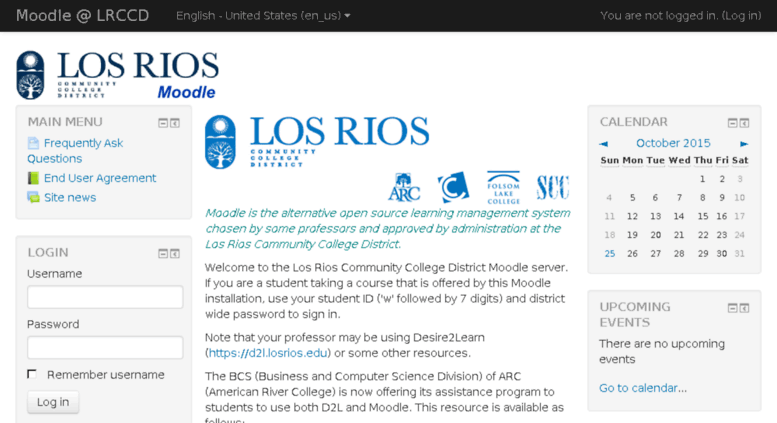Click the End User Agreement book icon
Image resolution: width=777 pixels, height=423 pixels.
(x=33, y=178)
